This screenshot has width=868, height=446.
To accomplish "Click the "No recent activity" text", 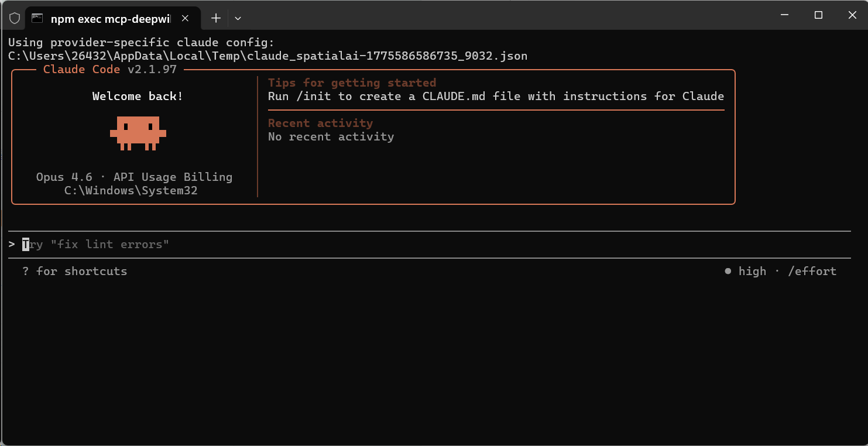I will coord(331,137).
